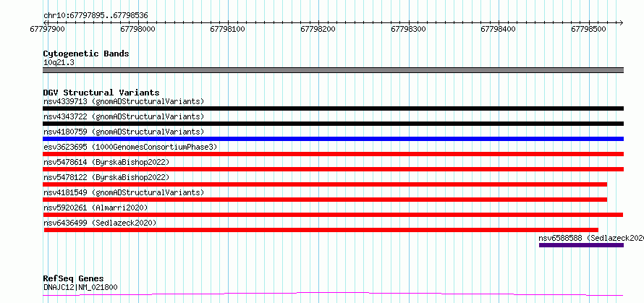Screen dimensions: 644x303
Task: Click the 67797900 ruler position
Action: 48,30
